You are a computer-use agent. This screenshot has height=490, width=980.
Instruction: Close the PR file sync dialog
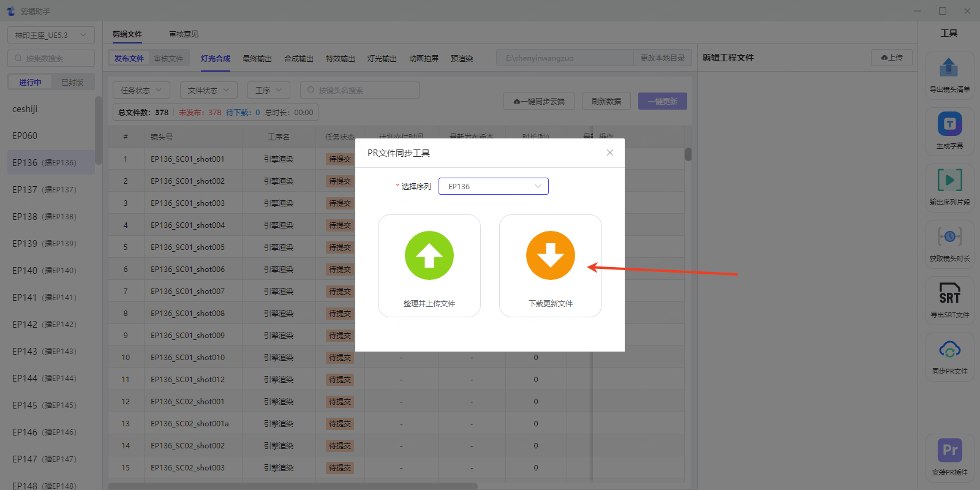coord(609,153)
